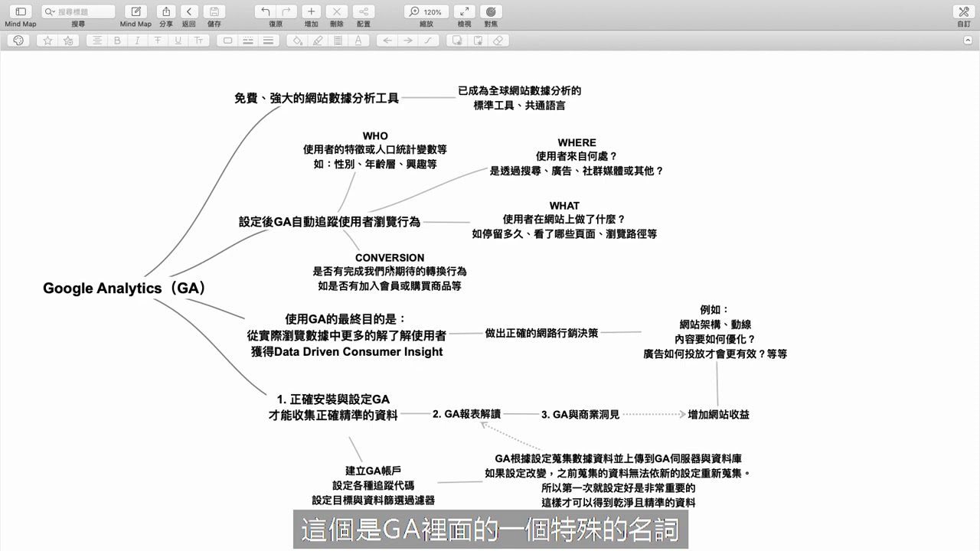This screenshot has width=980, height=551.
Task: Select the WHO node about 使用者的特徵
Action: coord(375,150)
